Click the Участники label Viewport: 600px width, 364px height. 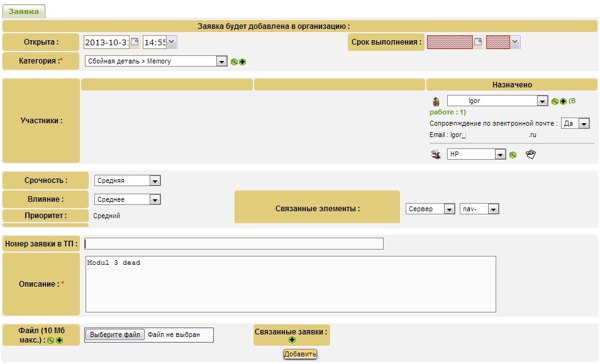[42, 121]
